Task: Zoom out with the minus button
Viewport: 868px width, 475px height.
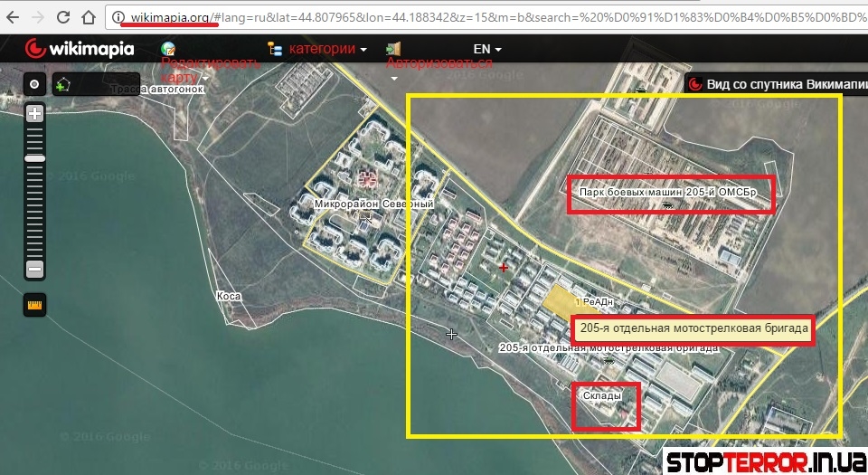Action: coord(35,269)
